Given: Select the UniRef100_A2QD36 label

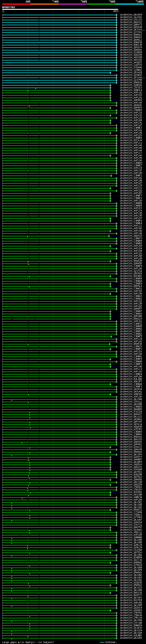Looking at the screenshot, I should click(x=131, y=583).
